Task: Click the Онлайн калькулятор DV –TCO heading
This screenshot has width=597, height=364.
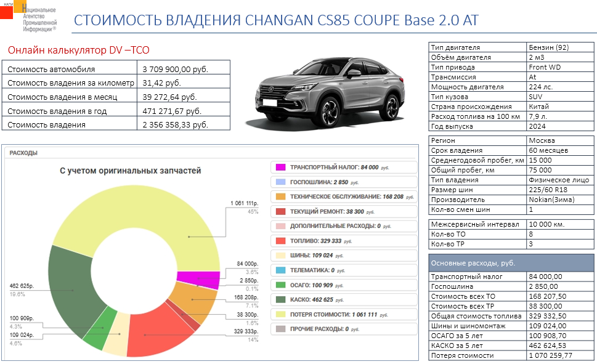Action: point(78,50)
